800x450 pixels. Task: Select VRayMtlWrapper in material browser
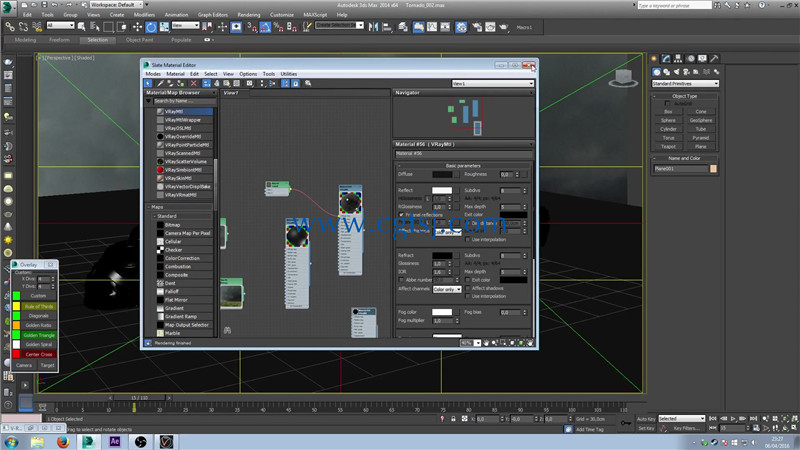183,120
